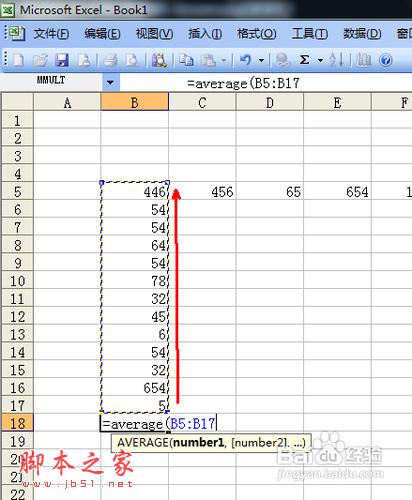Click cell E5 containing 654

(x=337, y=192)
